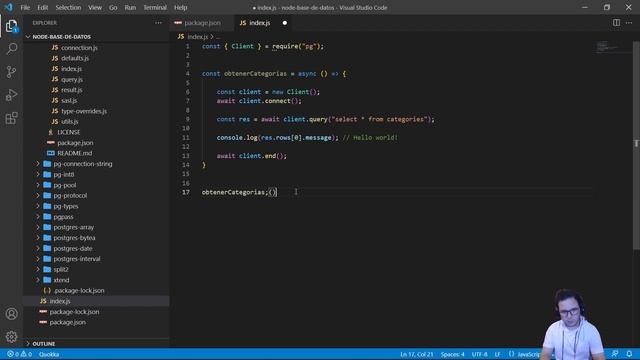Click Spaces: 4 indentation setting
This screenshot has height=360, width=640.
point(452,354)
